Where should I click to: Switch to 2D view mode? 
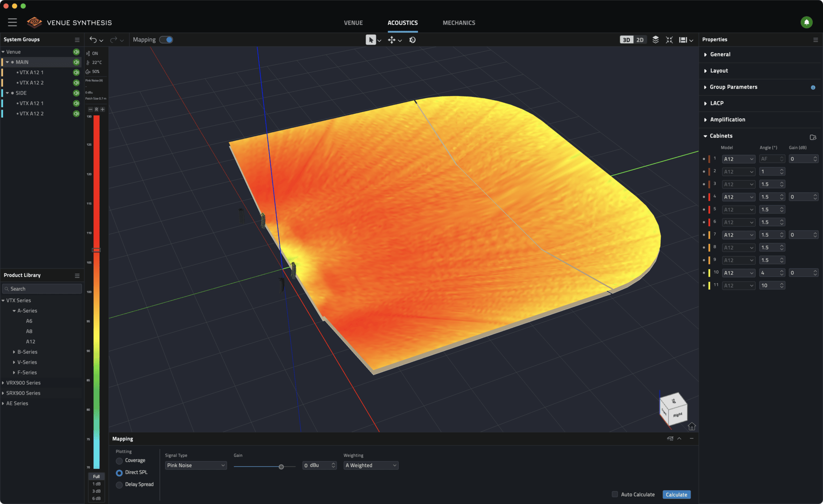pos(640,39)
